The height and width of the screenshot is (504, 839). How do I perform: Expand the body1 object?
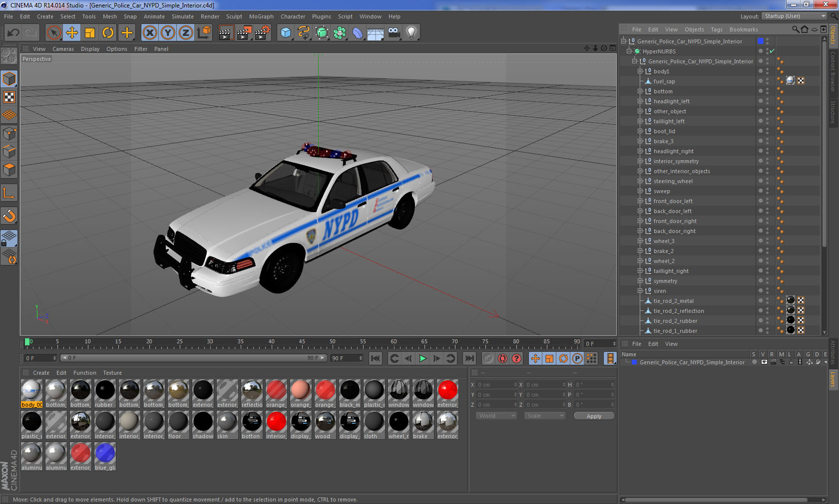(x=640, y=71)
